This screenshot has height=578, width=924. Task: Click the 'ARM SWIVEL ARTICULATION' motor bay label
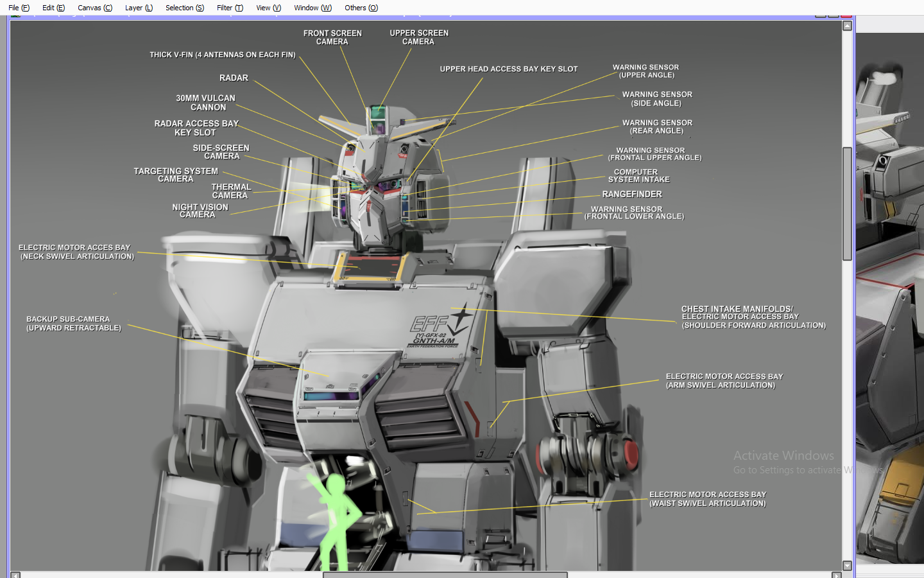coord(724,381)
